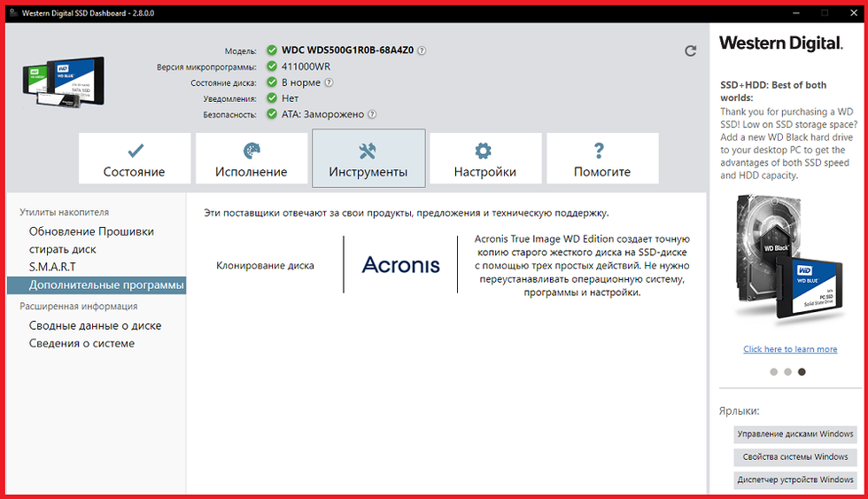Image resolution: width=868 pixels, height=499 pixels.
Task: Select Сводные данные о диске
Action: tap(95, 325)
